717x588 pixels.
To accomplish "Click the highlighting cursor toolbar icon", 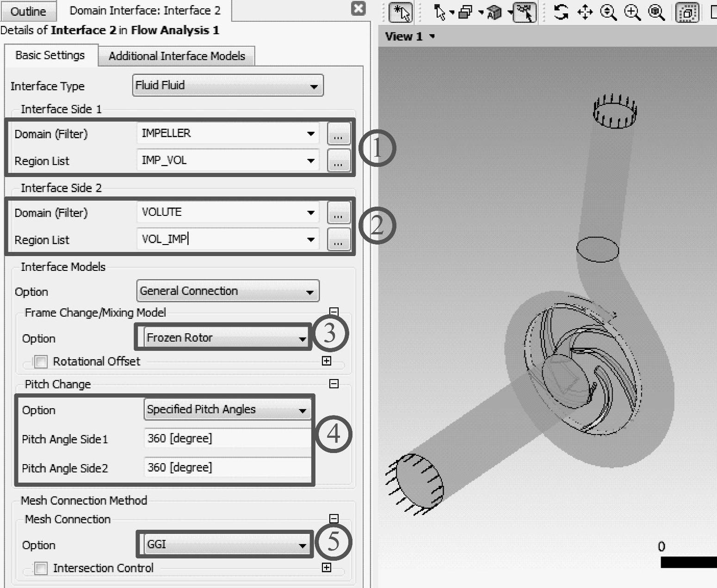I will click(x=525, y=12).
